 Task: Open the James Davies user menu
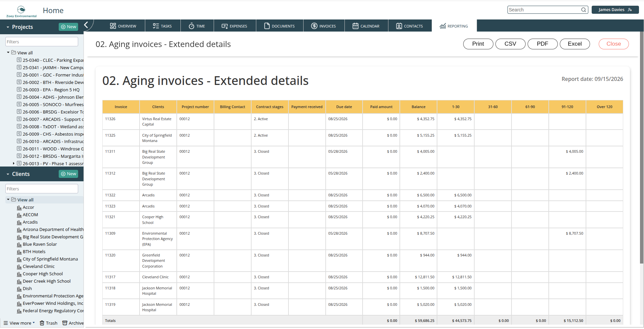click(x=615, y=10)
